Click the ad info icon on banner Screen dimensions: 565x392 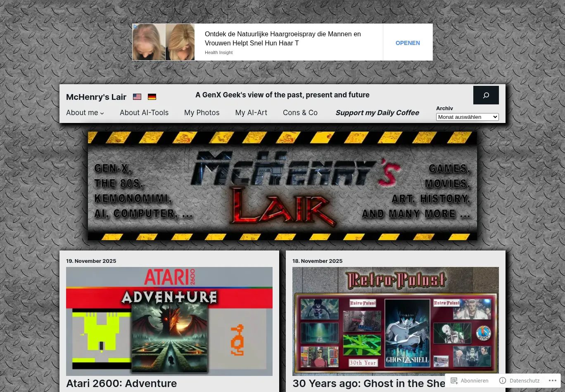[x=135, y=27]
